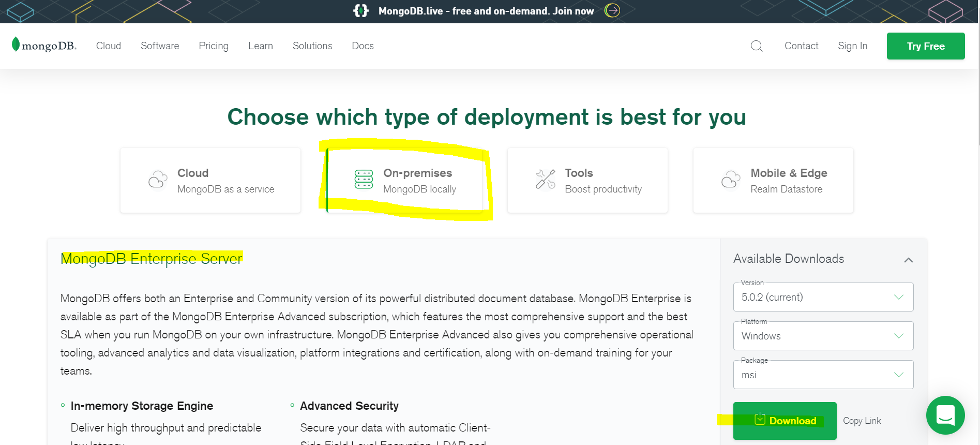This screenshot has width=980, height=445.
Task: Open the Platform dropdown showing Windows
Action: pyautogui.click(x=823, y=336)
